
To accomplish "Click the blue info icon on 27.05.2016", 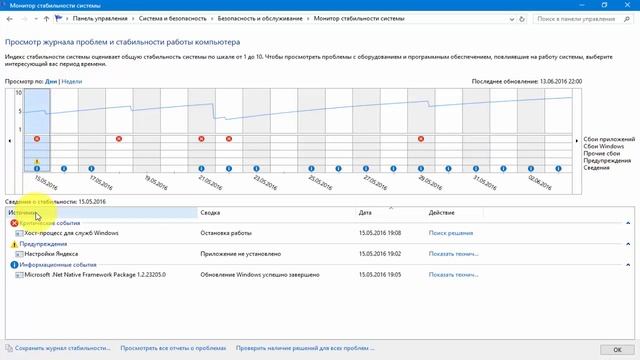I will point(366,169).
